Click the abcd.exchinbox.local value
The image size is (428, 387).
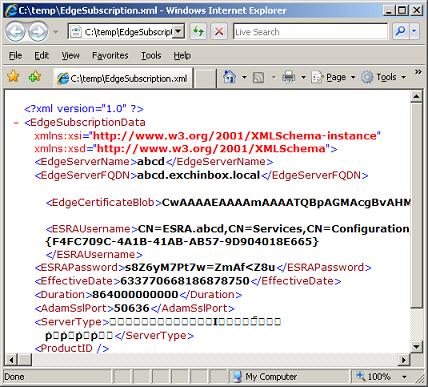[198, 175]
